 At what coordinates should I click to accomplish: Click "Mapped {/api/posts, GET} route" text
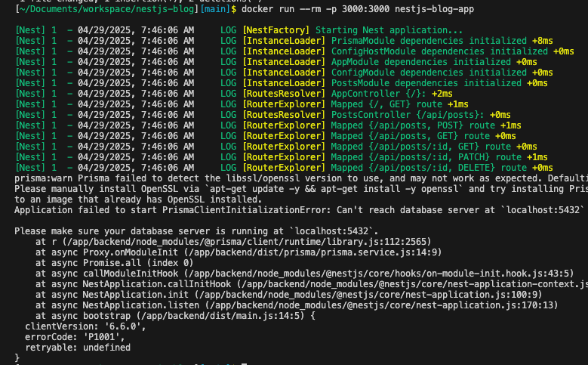(x=411, y=135)
